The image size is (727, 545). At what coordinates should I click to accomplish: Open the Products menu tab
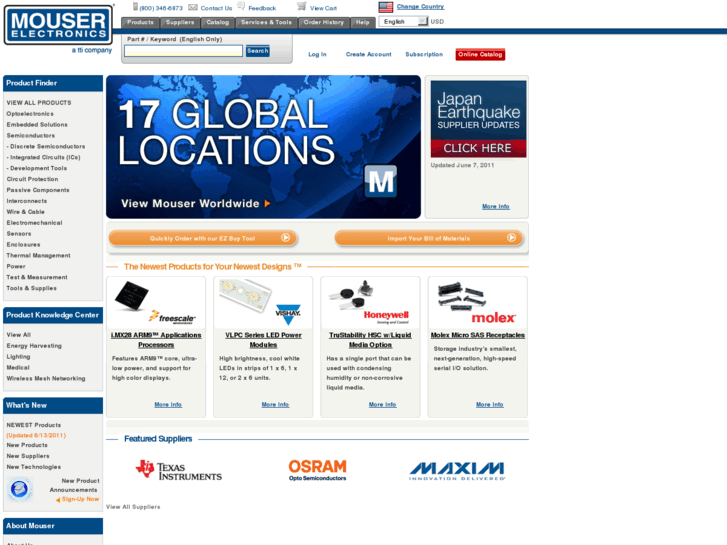click(140, 22)
